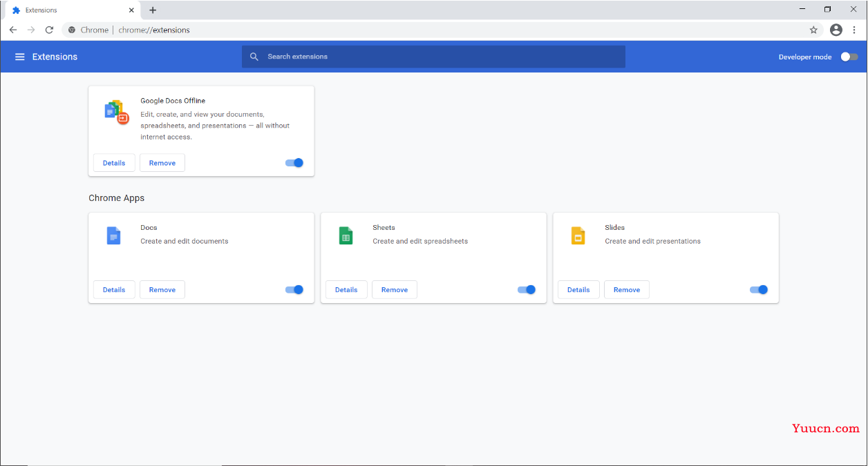Remove the Sheets app
This screenshot has height=466, width=868.
point(395,290)
